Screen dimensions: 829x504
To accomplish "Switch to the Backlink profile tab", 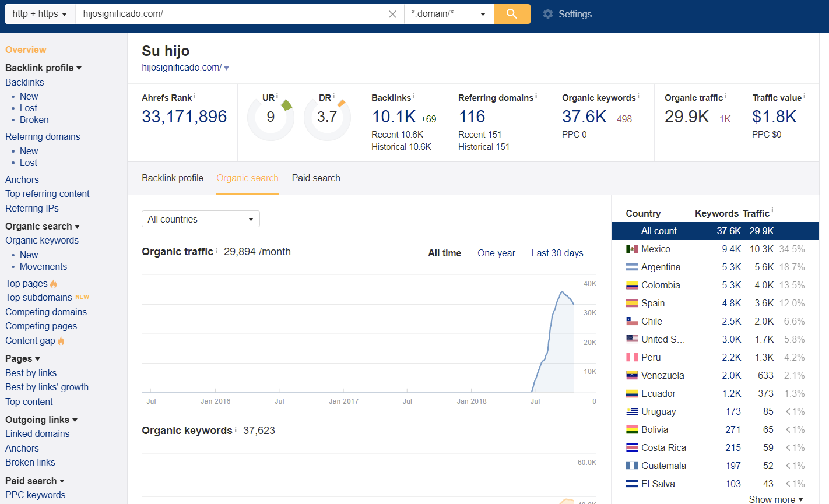I will click(173, 178).
